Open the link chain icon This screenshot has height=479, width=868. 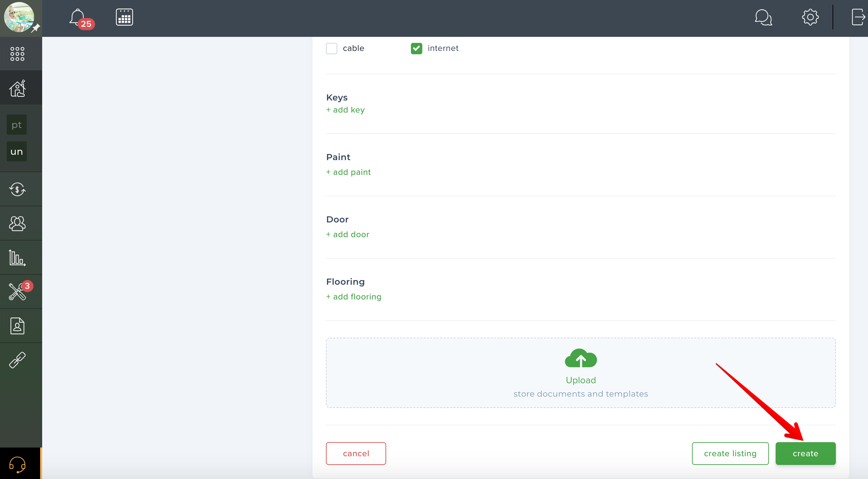[17, 360]
